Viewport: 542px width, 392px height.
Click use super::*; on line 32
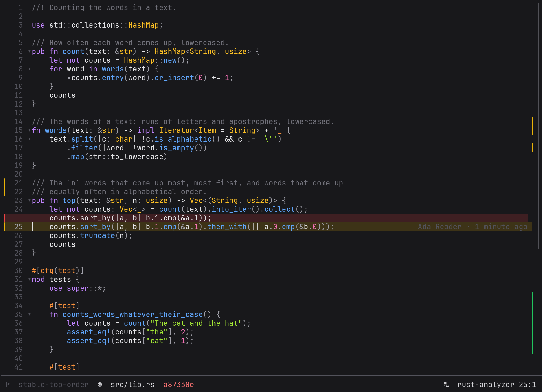coord(78,288)
